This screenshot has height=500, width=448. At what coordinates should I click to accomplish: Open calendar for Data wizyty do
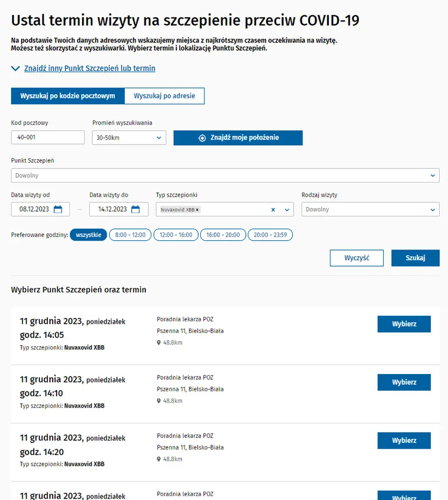[x=135, y=209]
